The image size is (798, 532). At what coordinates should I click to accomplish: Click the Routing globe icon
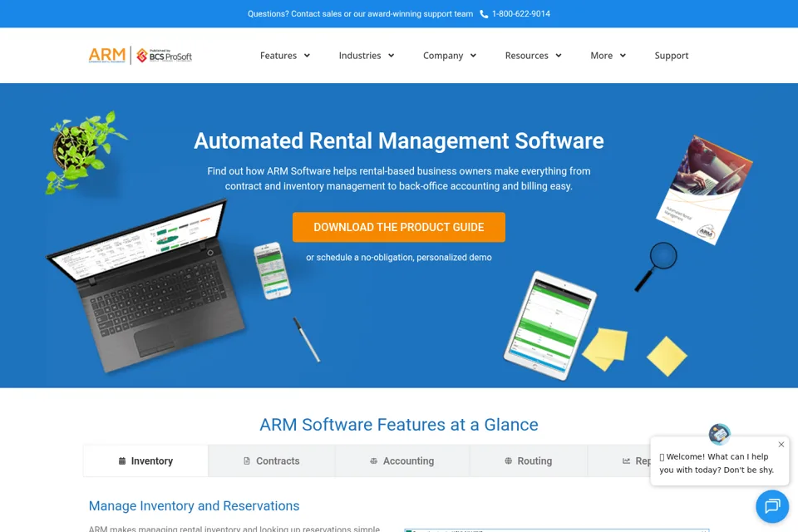[x=509, y=461]
